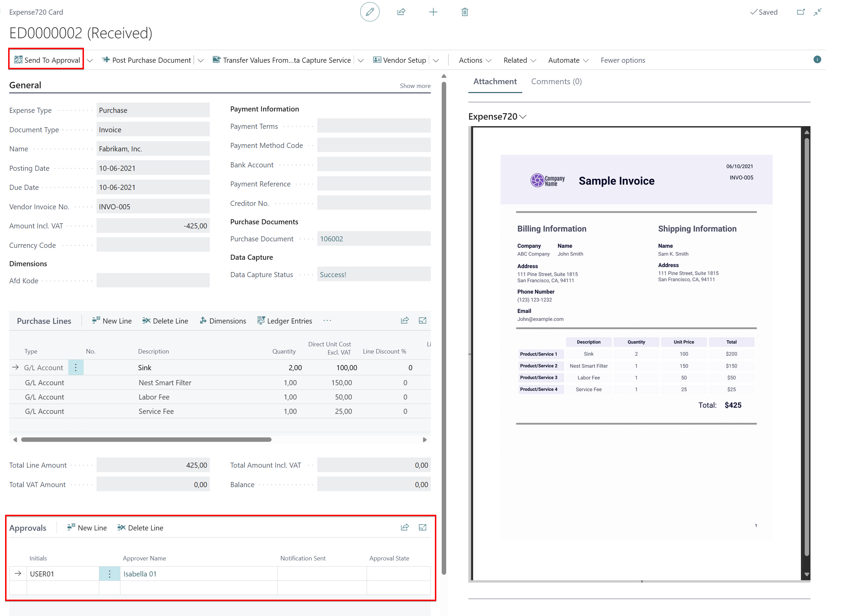The width and height of the screenshot is (848, 616).
Task: Click Ledger Entries in Purchase Lines
Action: [284, 321]
